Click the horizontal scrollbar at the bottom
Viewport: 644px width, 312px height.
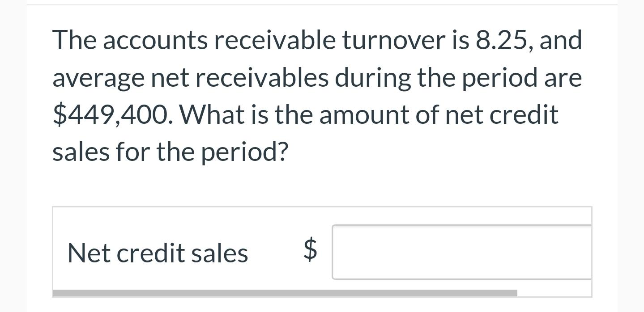coord(285,292)
